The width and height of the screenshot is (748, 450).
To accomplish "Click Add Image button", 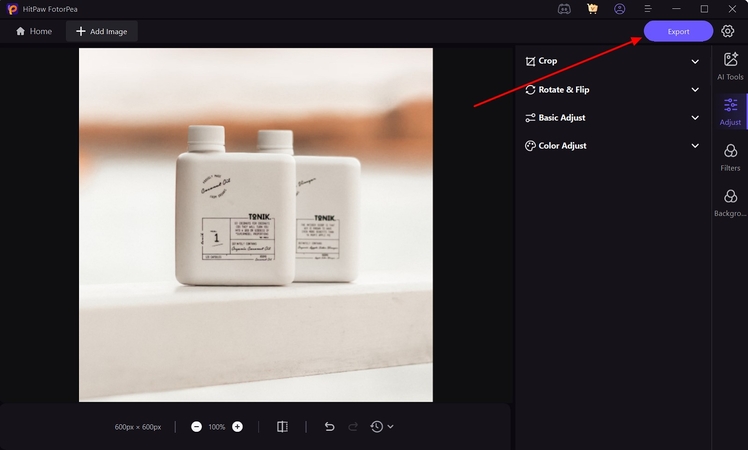I will (x=102, y=31).
